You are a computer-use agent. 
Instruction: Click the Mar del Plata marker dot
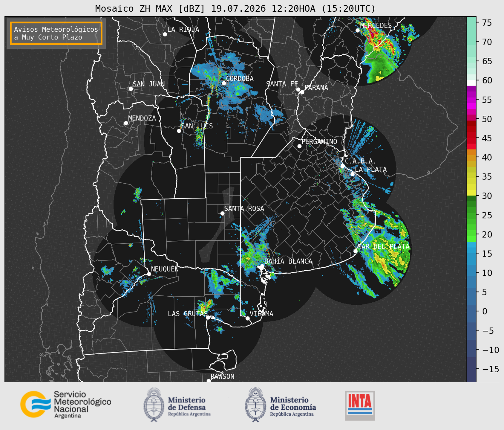[356, 251]
